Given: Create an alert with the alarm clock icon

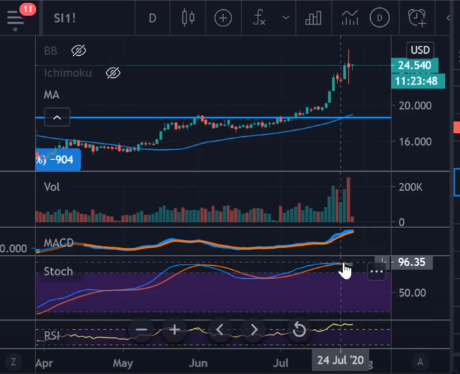Looking at the screenshot, I should pyautogui.click(x=417, y=18).
